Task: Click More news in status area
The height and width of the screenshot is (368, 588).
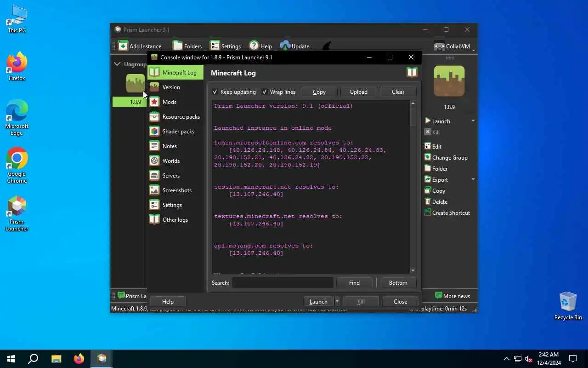Action: click(x=452, y=296)
